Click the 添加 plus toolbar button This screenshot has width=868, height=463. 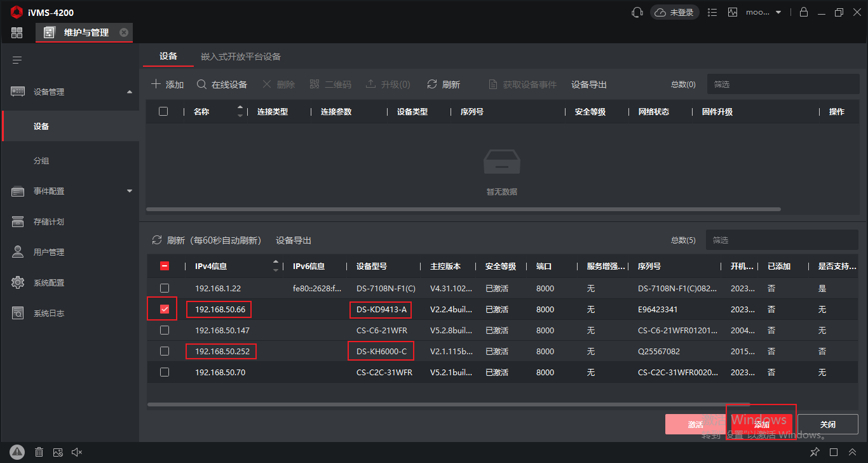point(168,85)
